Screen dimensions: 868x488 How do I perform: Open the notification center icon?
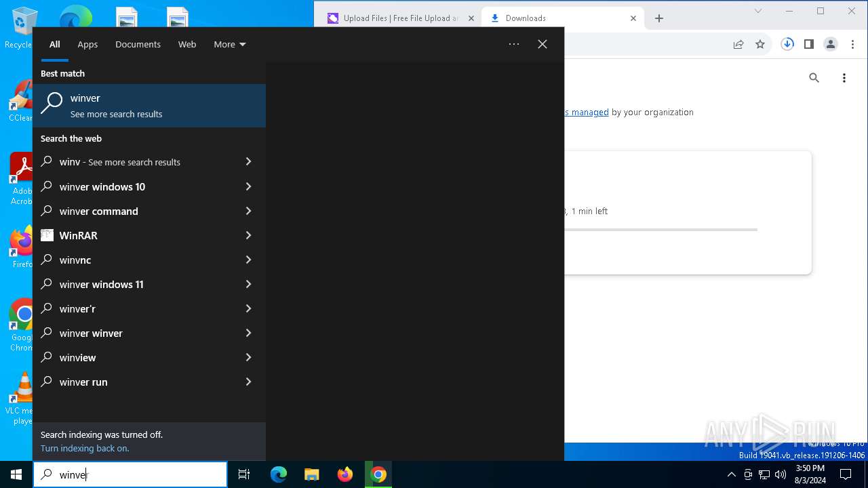[846, 474]
